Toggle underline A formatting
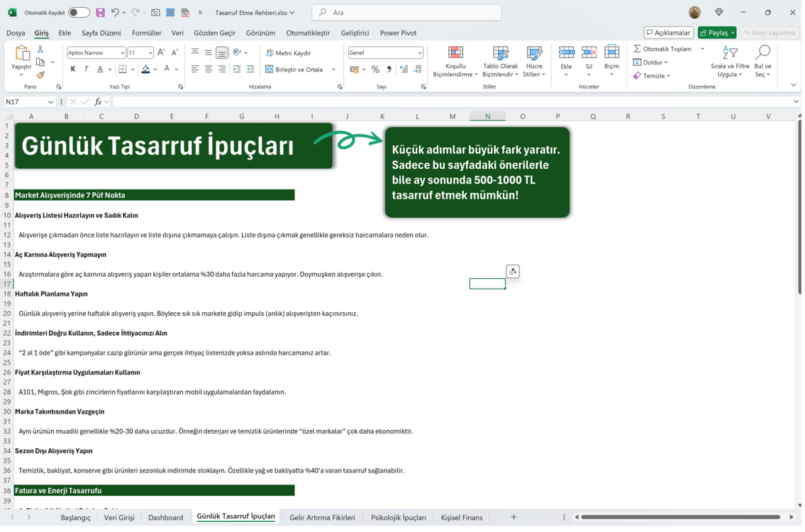Image resolution: width=805 pixels, height=532 pixels. (100, 70)
